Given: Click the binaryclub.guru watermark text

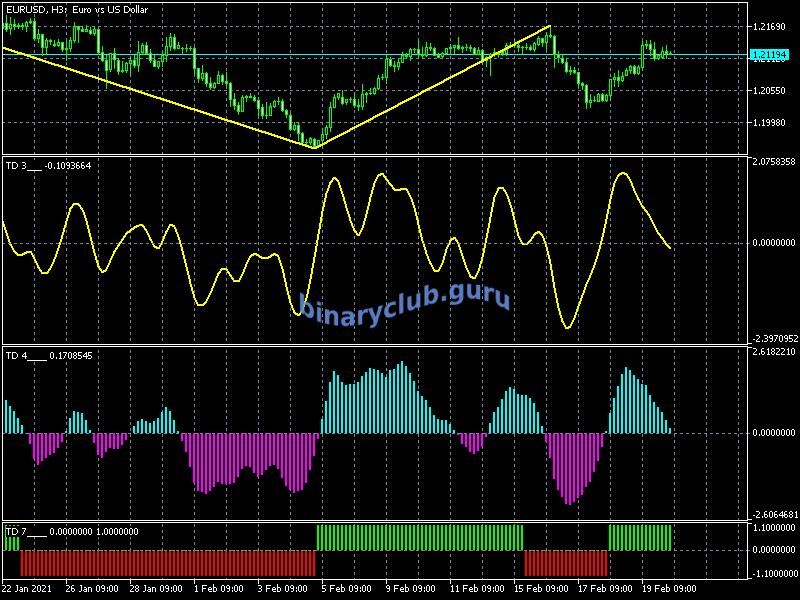Looking at the screenshot, I should [x=405, y=303].
